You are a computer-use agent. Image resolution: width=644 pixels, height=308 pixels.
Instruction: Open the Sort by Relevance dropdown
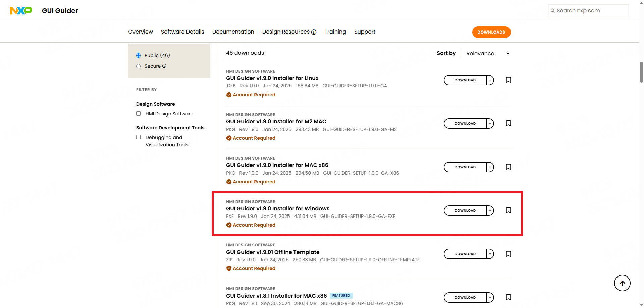coord(488,54)
